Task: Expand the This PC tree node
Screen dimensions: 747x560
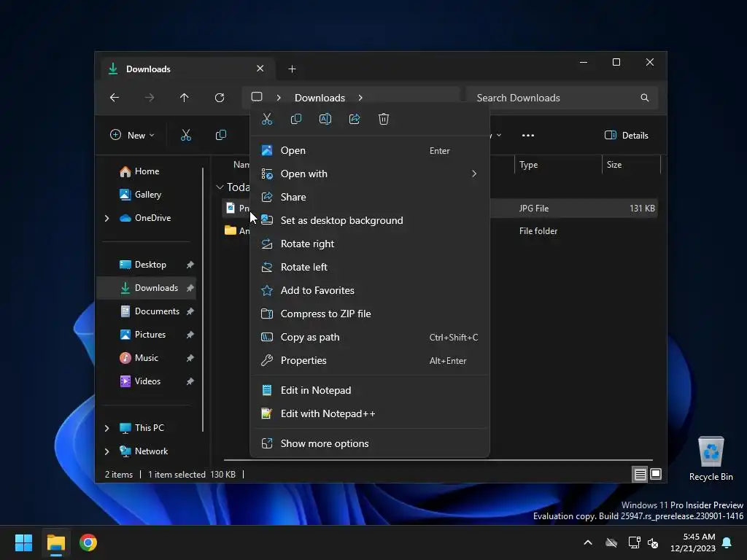Action: coord(107,428)
